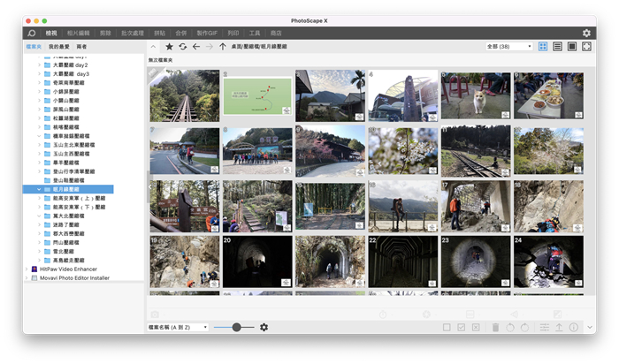Open the 製作GIF tab
This screenshot has width=619, height=364.
(209, 33)
